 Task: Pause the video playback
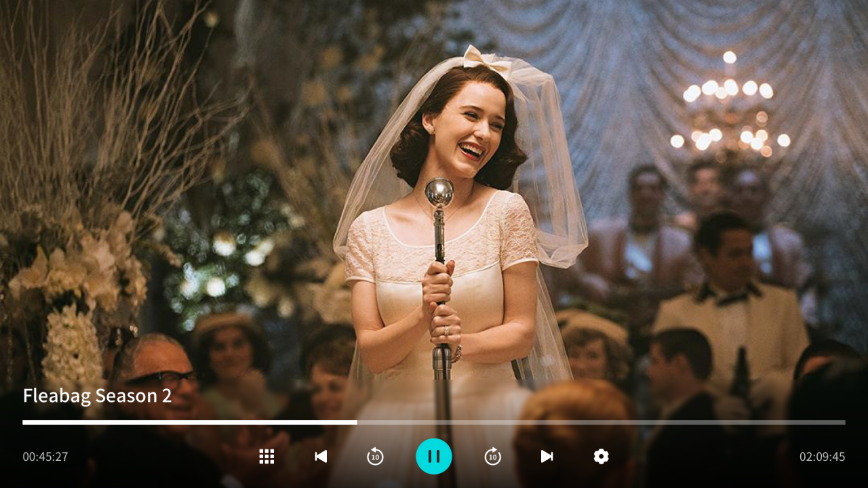434,456
